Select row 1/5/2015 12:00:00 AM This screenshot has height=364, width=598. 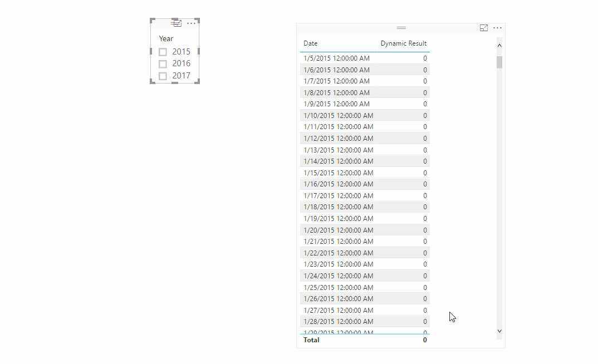point(365,58)
